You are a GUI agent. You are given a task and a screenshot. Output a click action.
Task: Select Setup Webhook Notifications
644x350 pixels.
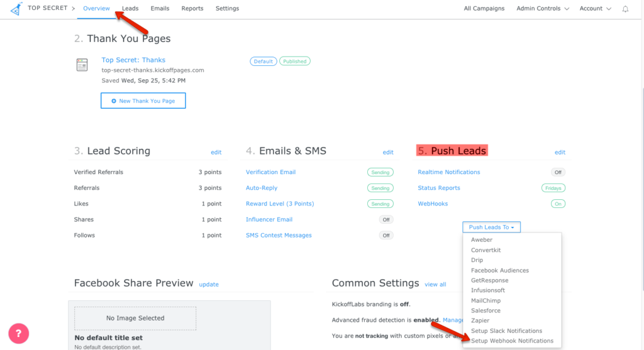click(x=512, y=341)
